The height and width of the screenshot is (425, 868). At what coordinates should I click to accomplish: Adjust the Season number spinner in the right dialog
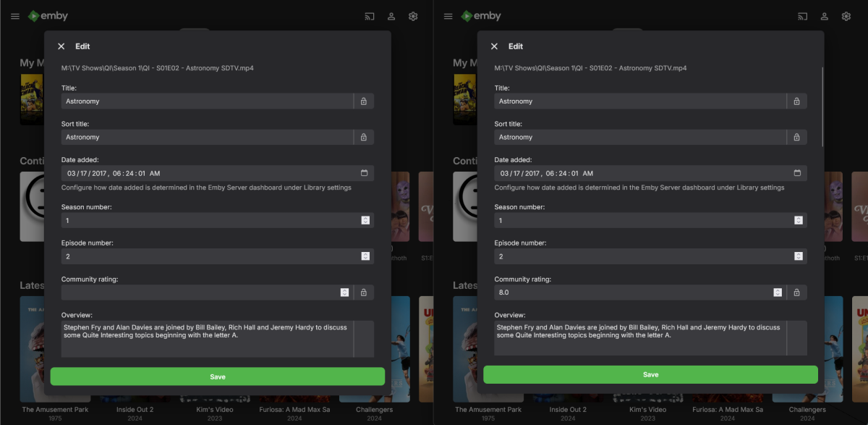pos(799,220)
